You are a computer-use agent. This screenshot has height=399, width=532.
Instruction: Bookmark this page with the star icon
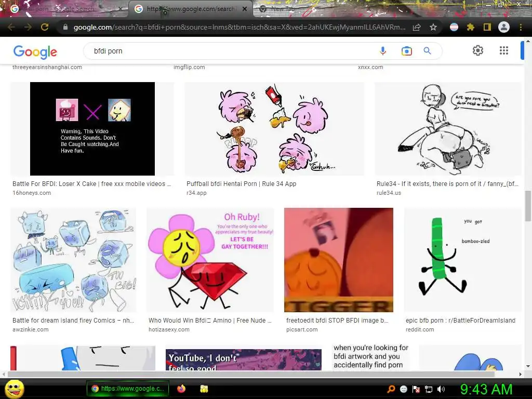[x=433, y=27]
